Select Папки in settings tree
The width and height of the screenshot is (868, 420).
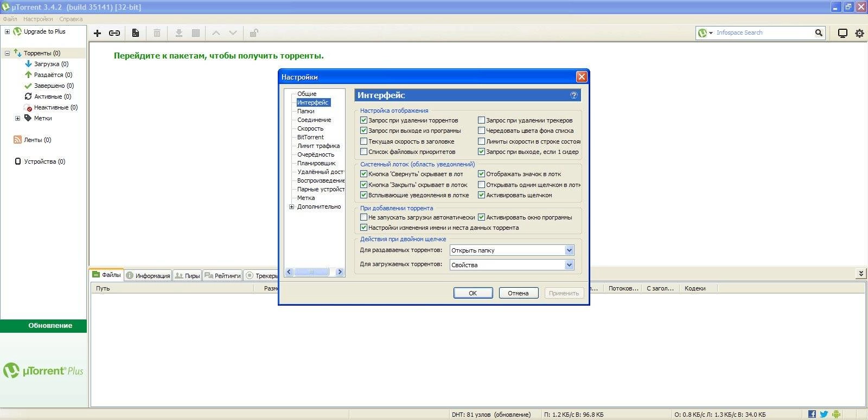coord(306,111)
